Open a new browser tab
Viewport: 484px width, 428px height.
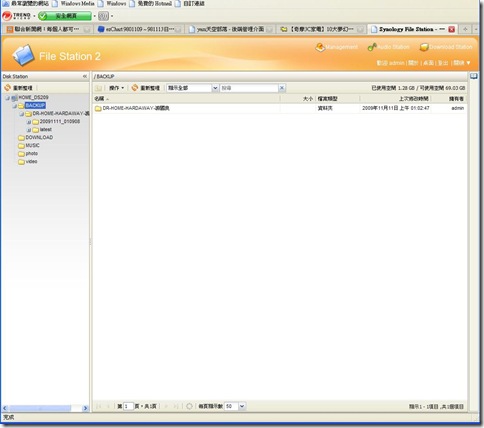coord(465,29)
